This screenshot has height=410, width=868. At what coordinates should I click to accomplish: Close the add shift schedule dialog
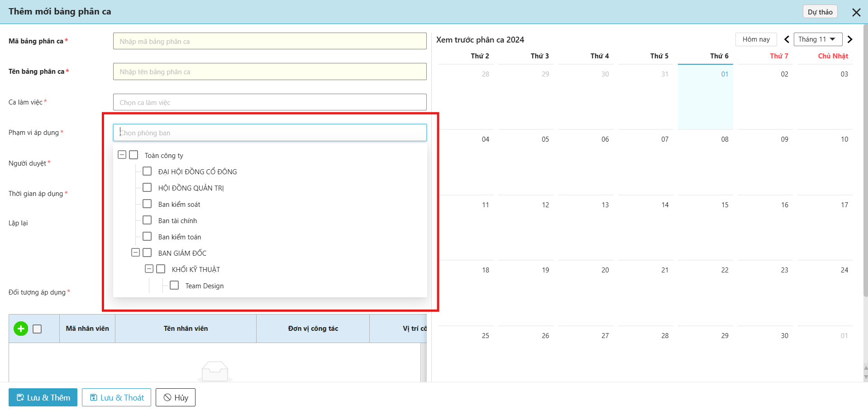tap(856, 12)
